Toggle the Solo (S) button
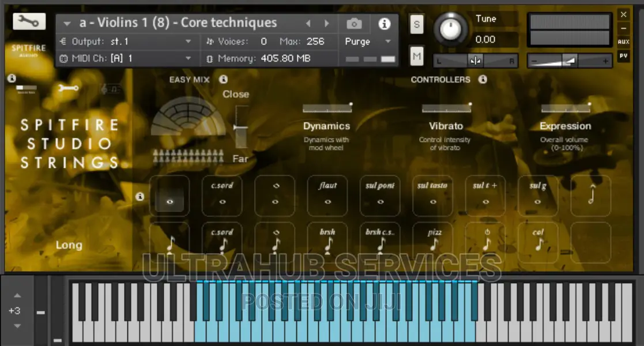The height and width of the screenshot is (346, 644). coord(416,25)
